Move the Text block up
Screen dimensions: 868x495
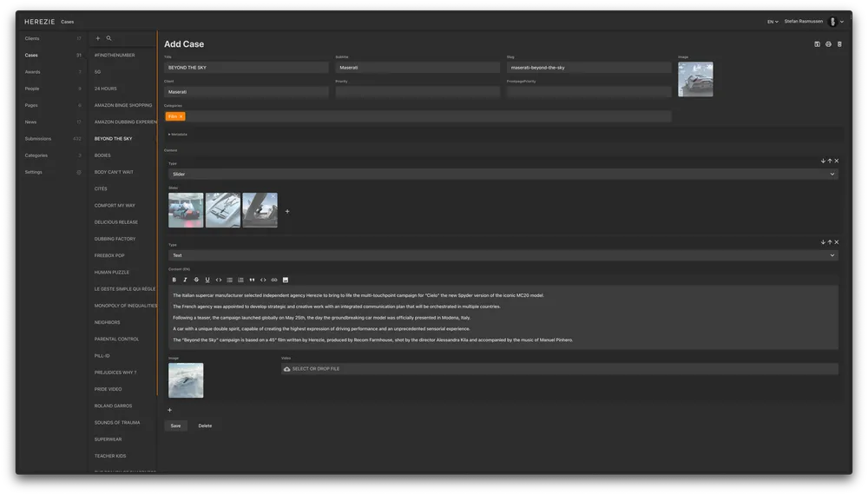(830, 242)
